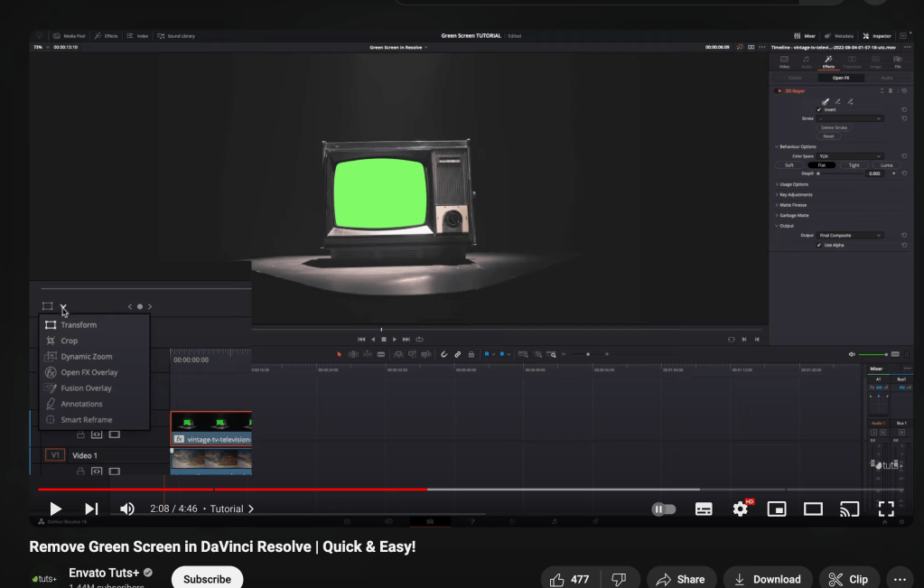The image size is (924, 588).
Task: Open the Output Final Composite dropdown
Action: click(x=850, y=235)
